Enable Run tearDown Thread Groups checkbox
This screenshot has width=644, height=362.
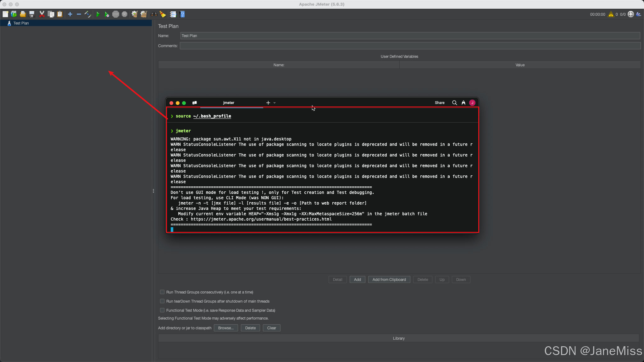pos(162,301)
